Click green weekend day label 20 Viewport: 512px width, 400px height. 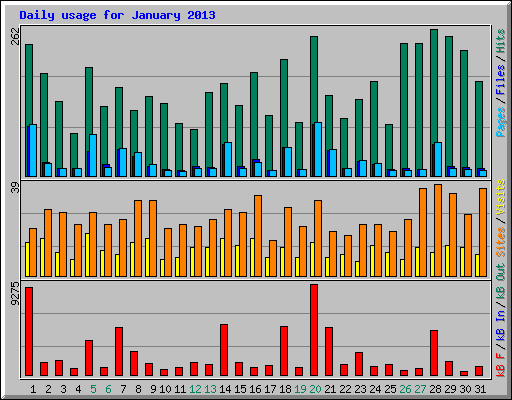point(315,389)
